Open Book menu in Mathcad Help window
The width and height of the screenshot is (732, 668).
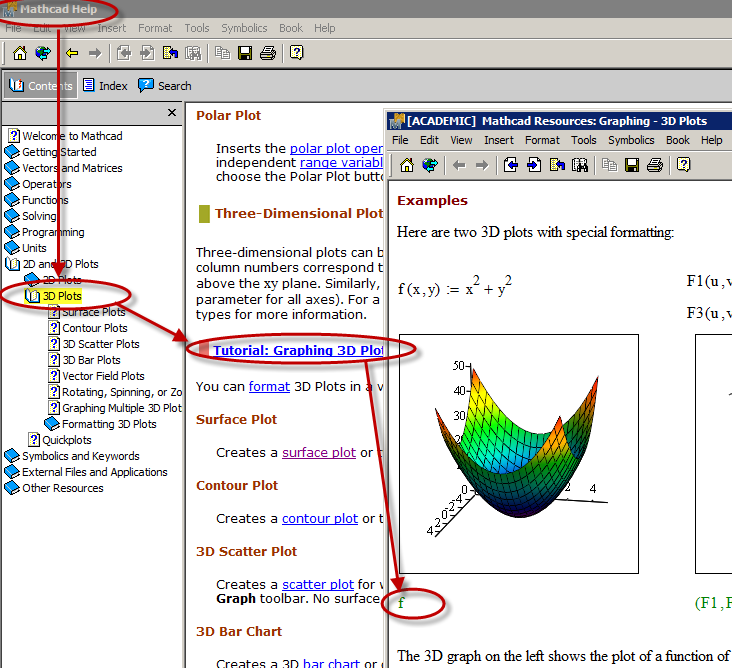click(291, 28)
